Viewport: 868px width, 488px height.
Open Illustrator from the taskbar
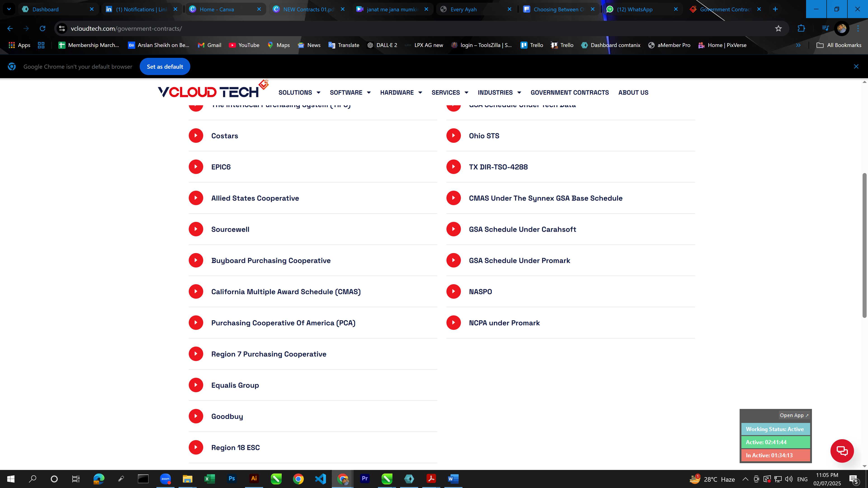pos(254,479)
